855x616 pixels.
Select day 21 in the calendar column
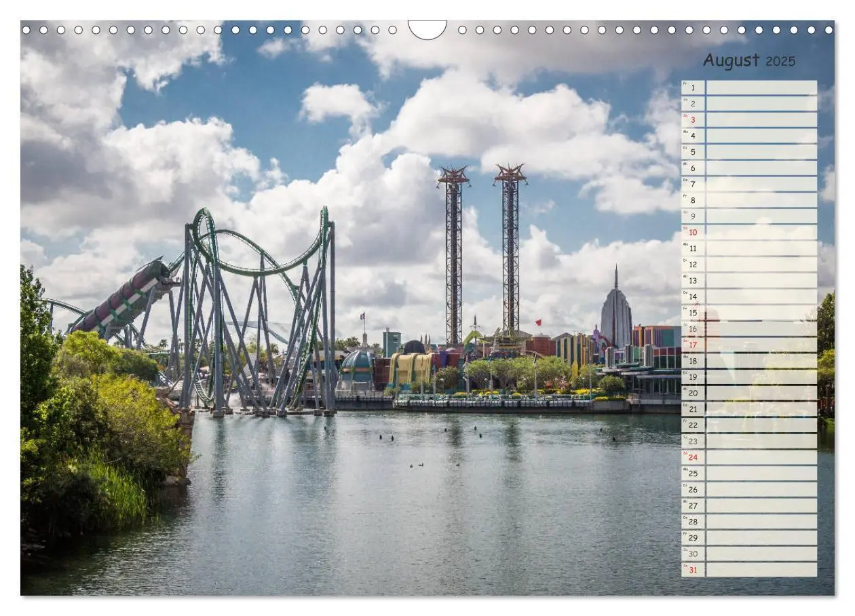click(693, 409)
